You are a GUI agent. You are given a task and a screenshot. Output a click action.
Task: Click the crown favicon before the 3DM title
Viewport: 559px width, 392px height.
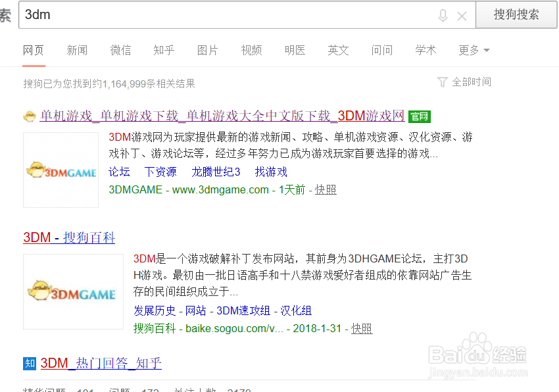pyautogui.click(x=30, y=115)
